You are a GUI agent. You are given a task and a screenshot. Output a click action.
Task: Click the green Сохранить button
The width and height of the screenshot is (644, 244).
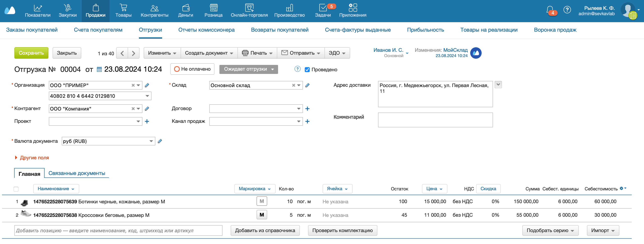point(31,53)
